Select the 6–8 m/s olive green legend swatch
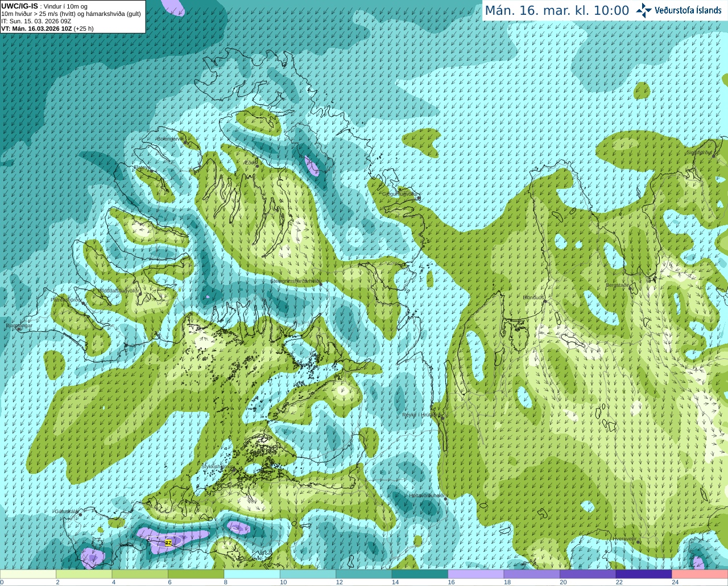Screen dimensions: 728x586 tap(196, 574)
